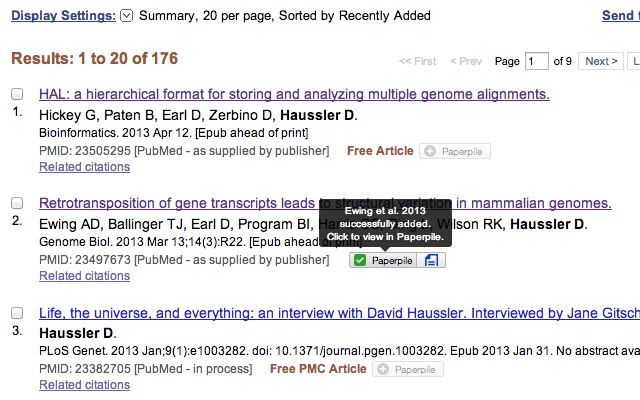The height and width of the screenshot is (400, 640).
Task: View Related citations for Ewing article
Action: (x=84, y=276)
